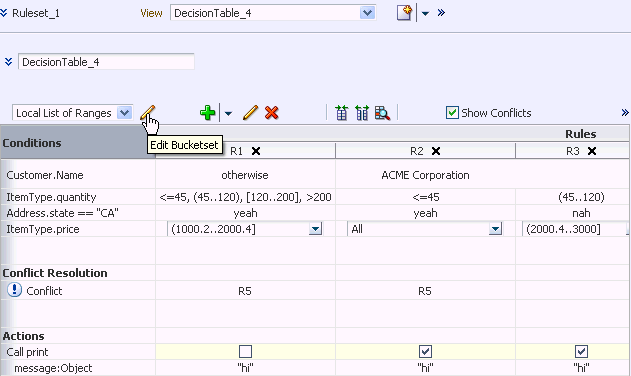
Task: Click the Conflict exclamation icon
Action: tap(14, 290)
